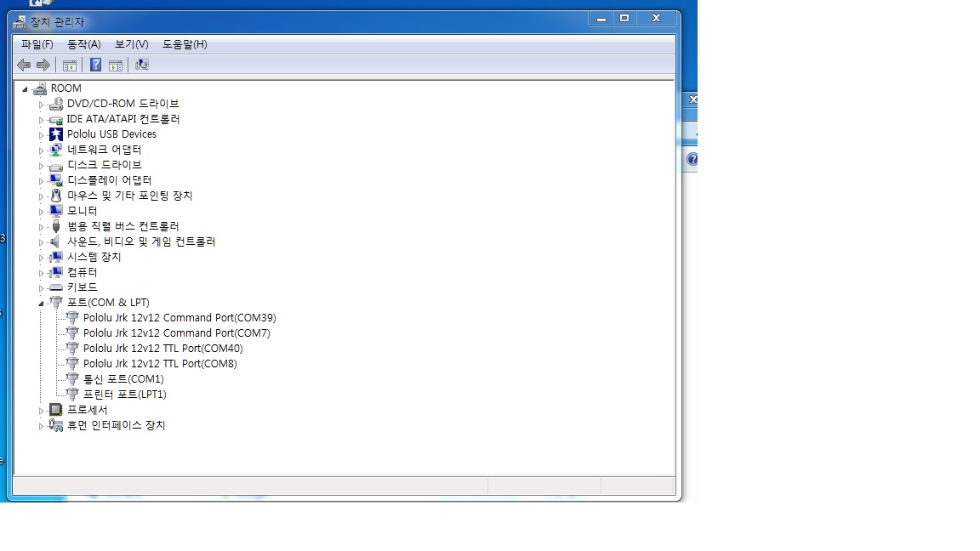Image resolution: width=980 pixels, height=551 pixels.
Task: Expand the 프로세서 node
Action: click(41, 411)
